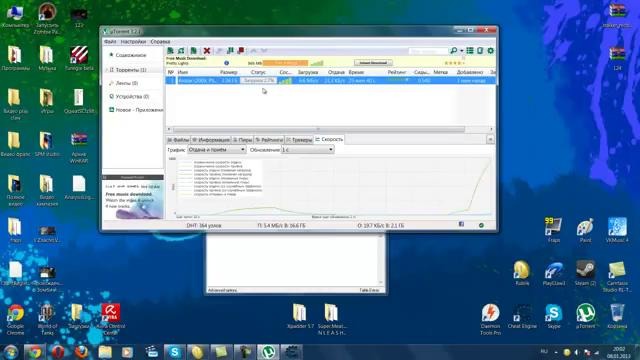Open uTorrent preferences gear icon

coord(491,51)
